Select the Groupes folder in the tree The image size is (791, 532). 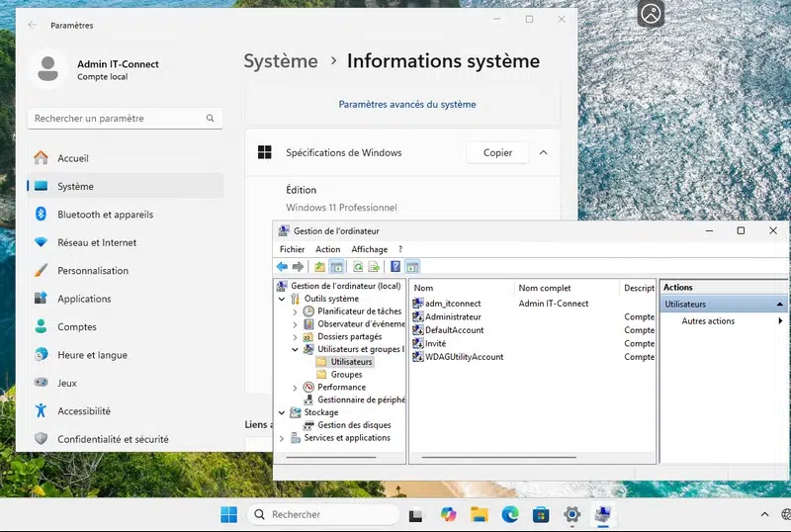click(x=346, y=375)
